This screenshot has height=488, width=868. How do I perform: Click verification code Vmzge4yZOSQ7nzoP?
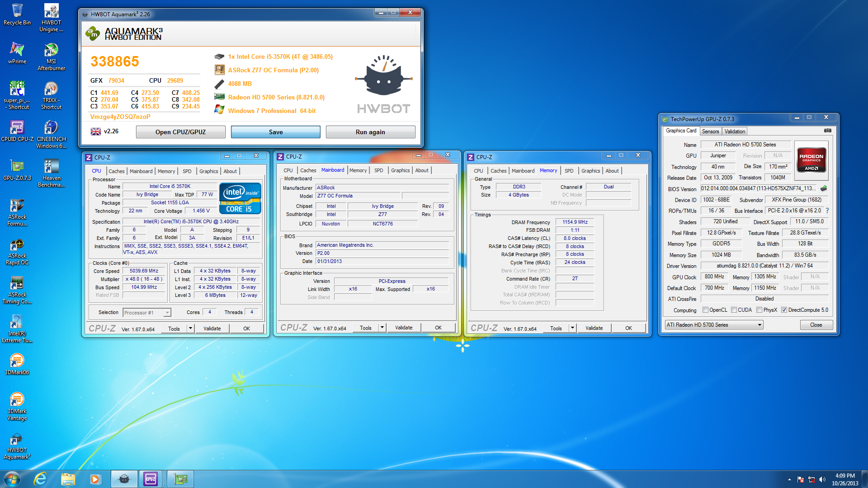[120, 117]
